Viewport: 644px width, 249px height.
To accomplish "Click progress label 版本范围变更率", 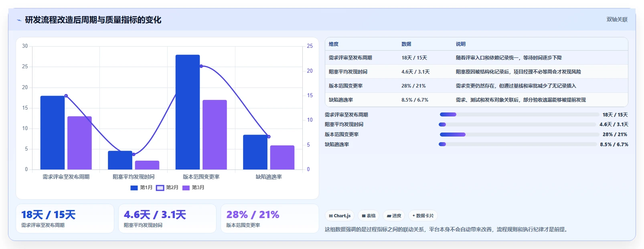I will point(342,135).
